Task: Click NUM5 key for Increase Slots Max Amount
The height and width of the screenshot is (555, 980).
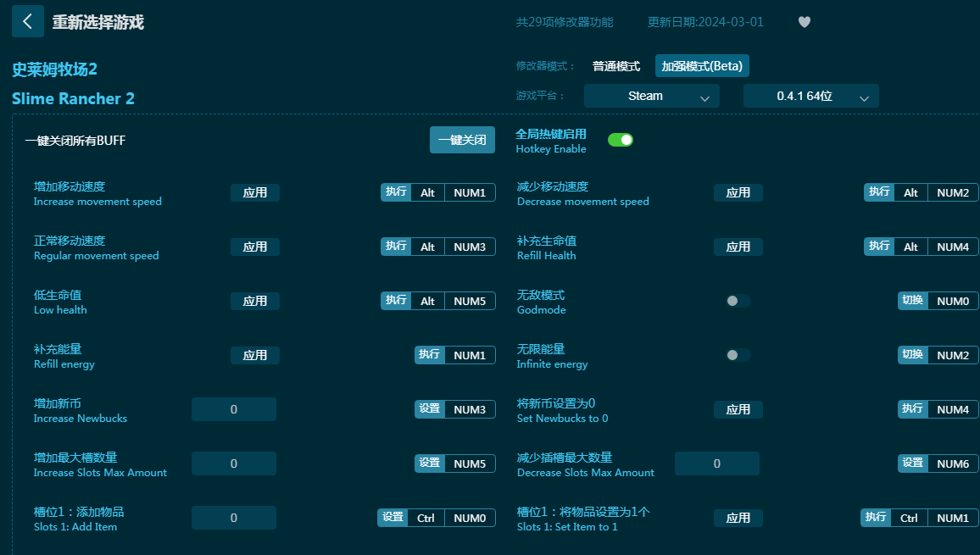Action: tap(470, 463)
